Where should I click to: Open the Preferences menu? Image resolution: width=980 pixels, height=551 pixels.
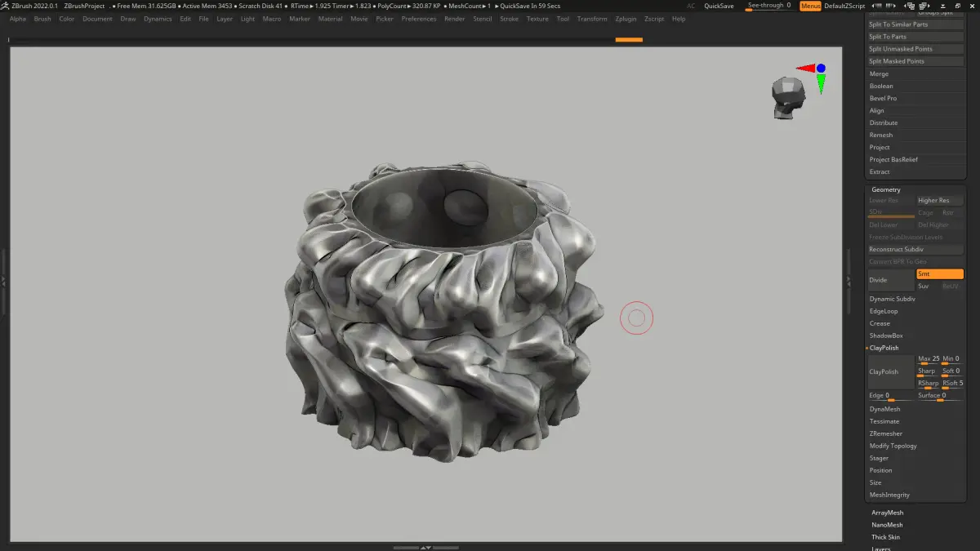(x=419, y=19)
